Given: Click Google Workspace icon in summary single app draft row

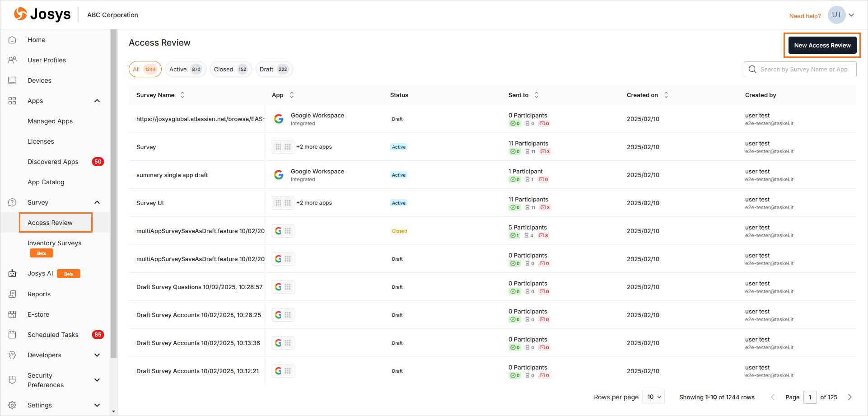Looking at the screenshot, I should coord(279,175).
